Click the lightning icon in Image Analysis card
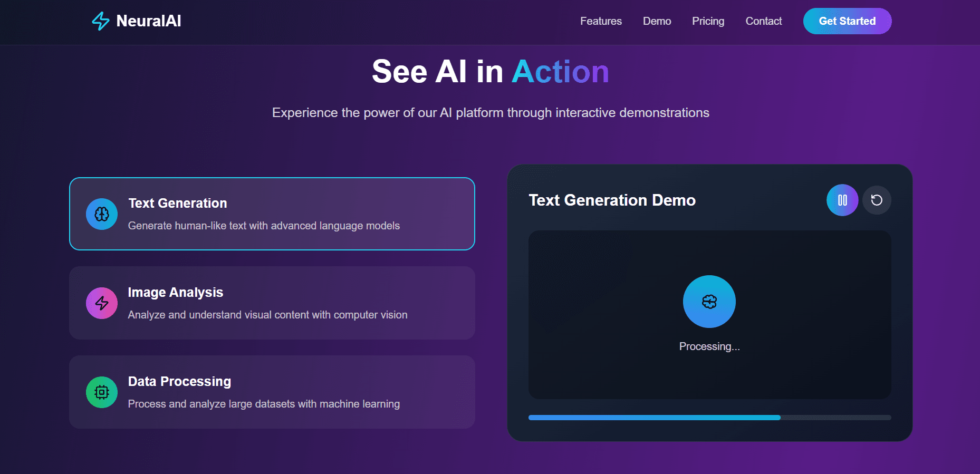980x474 pixels. pyautogui.click(x=102, y=303)
